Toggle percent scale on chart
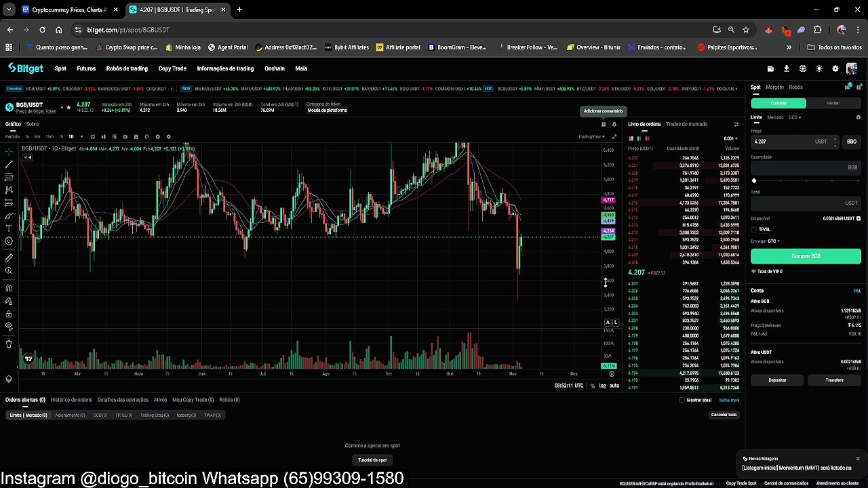 (x=593, y=386)
